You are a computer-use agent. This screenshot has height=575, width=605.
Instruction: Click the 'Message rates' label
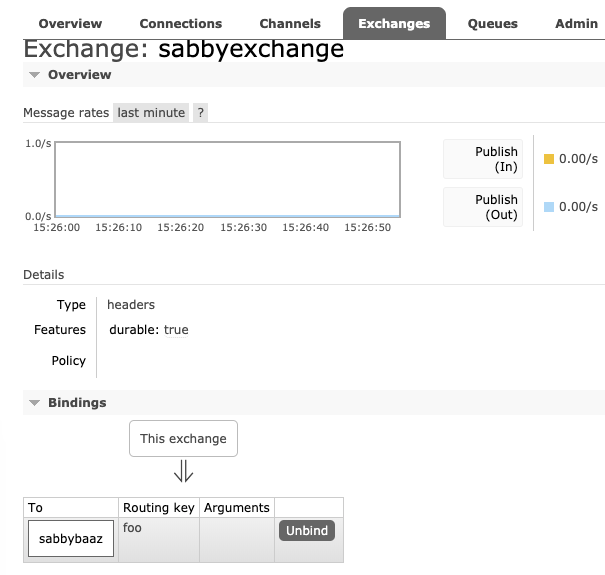pos(66,113)
